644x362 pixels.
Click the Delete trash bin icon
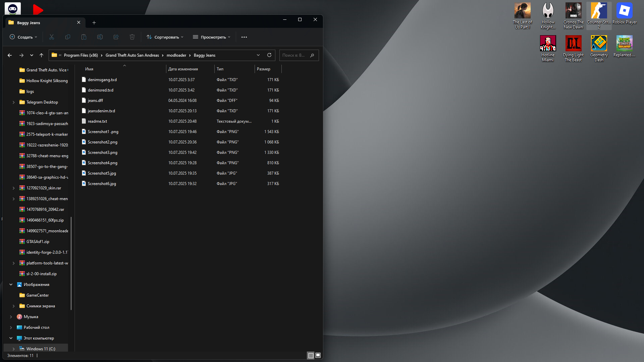132,37
